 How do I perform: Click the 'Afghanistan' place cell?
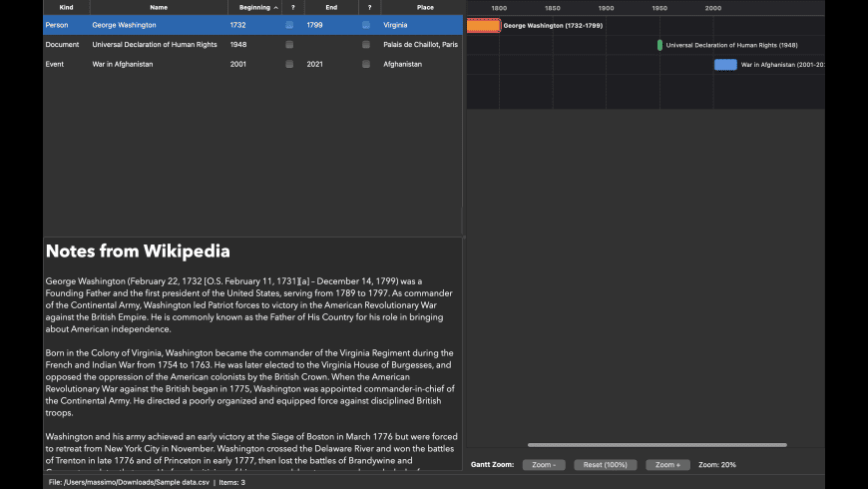point(402,64)
